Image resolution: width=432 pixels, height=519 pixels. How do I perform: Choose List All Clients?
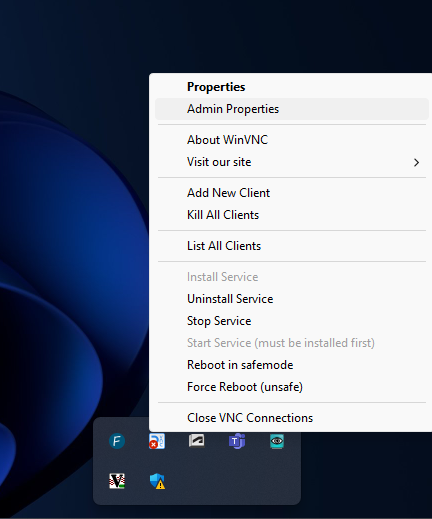[x=292, y=246]
